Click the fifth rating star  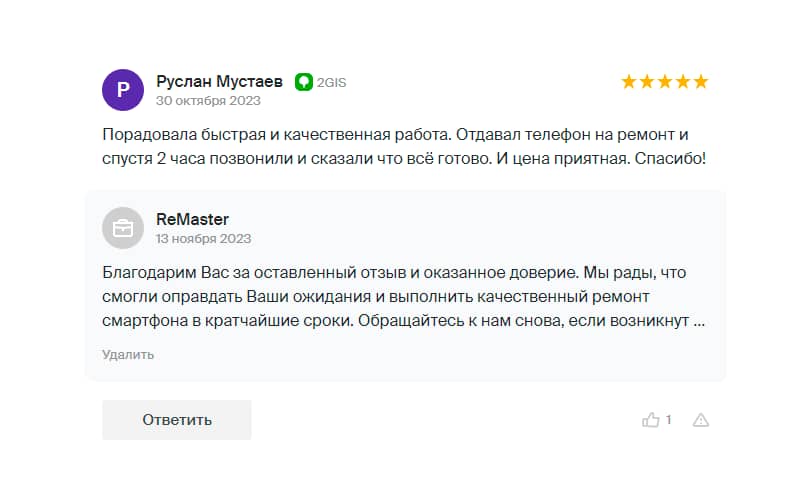(x=700, y=82)
